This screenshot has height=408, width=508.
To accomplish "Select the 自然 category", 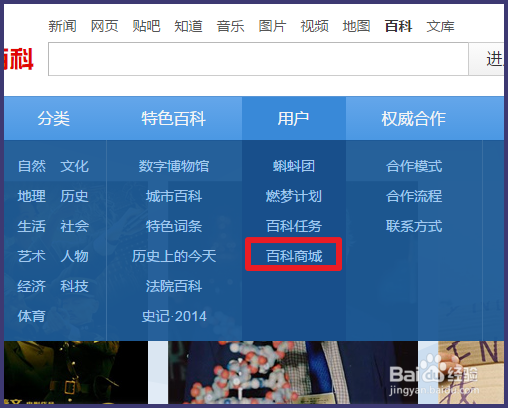I will [32, 166].
